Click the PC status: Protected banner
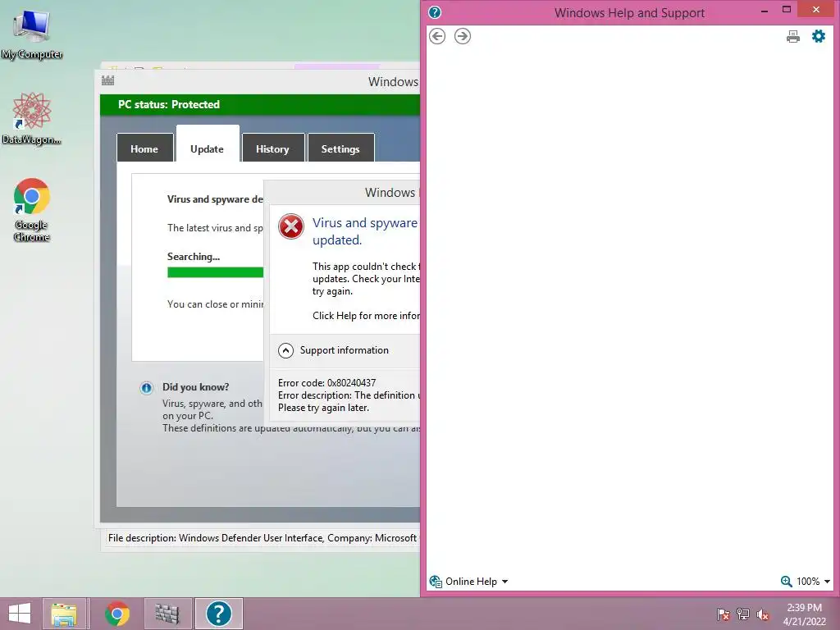The height and width of the screenshot is (630, 840). click(x=260, y=104)
